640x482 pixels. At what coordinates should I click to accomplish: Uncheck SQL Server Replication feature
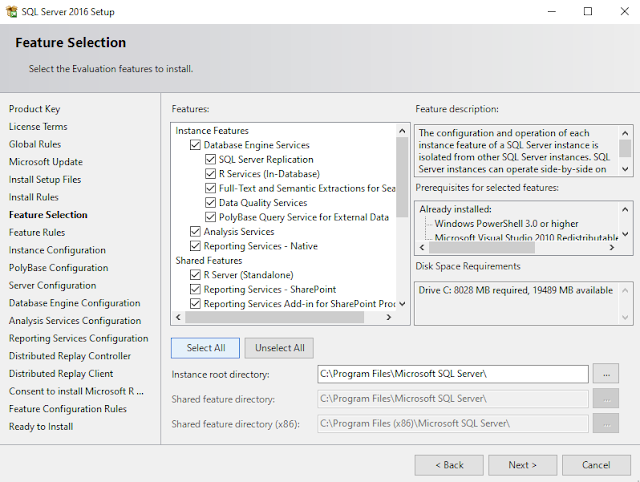click(x=210, y=159)
